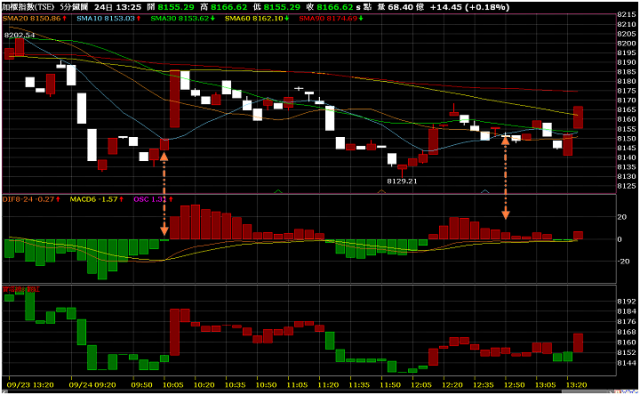Click the SMA10 8153.03 indicator label
Viewport: 640px width, 395px height.
pyautogui.click(x=105, y=18)
